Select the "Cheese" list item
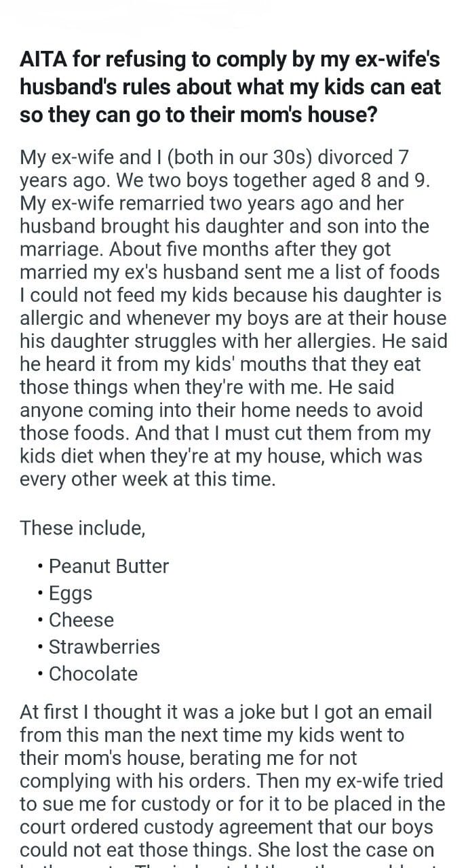Viewport: 468px width, 868px height. (x=81, y=620)
